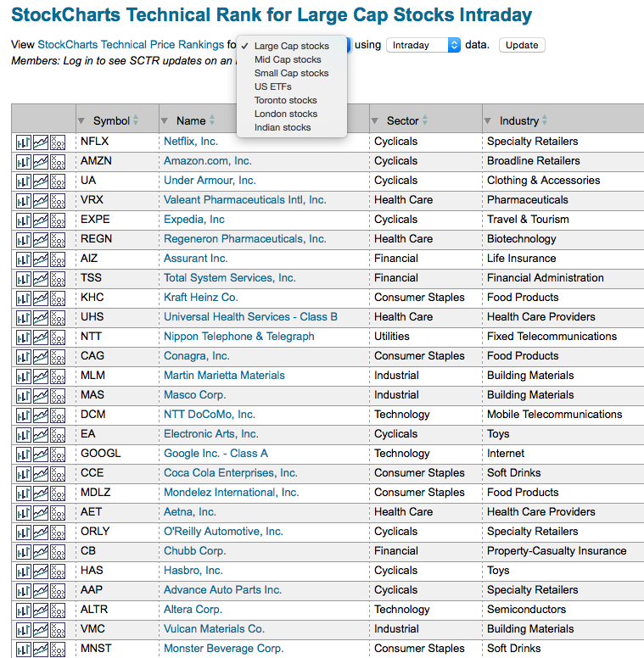Open the point & figure icon for VRX
The height and width of the screenshot is (658, 644).
coord(58,201)
